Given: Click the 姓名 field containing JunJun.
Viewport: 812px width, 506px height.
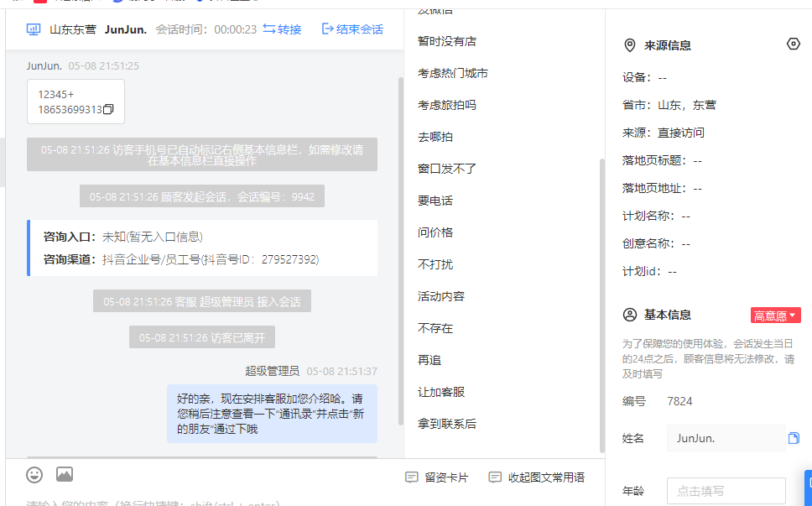Looking at the screenshot, I should [x=726, y=438].
